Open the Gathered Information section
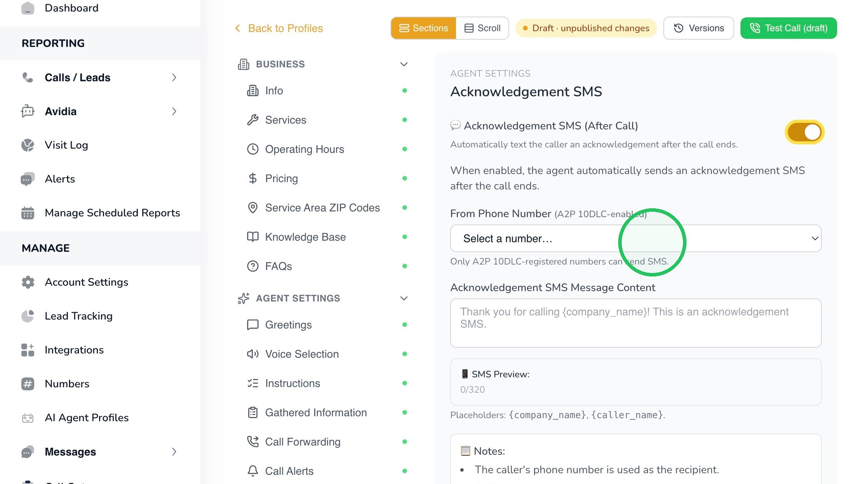Image resolution: width=868 pixels, height=484 pixels. coord(326,412)
